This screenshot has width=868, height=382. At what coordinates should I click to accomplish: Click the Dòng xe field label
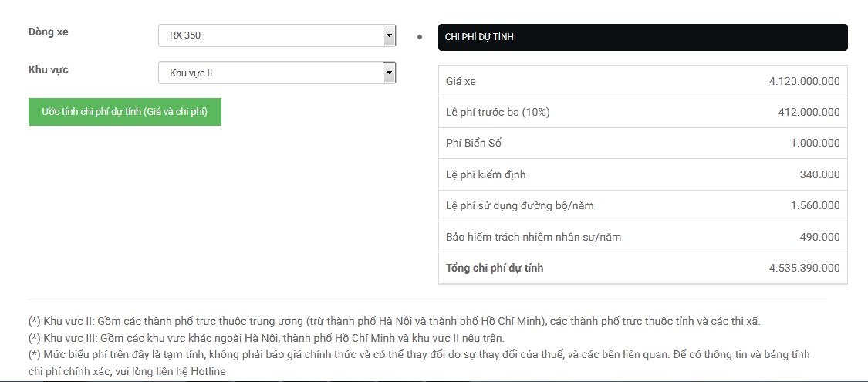[x=49, y=32]
